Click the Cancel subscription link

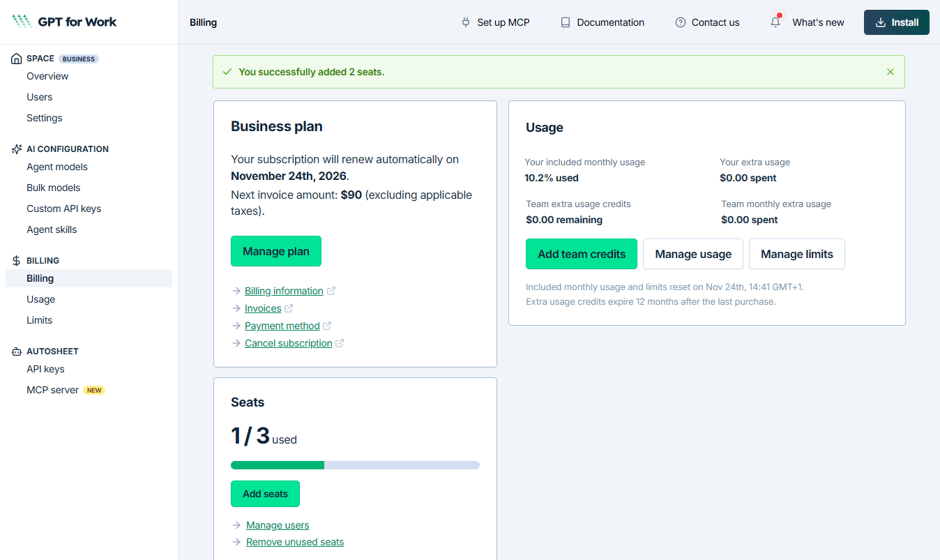pos(289,343)
